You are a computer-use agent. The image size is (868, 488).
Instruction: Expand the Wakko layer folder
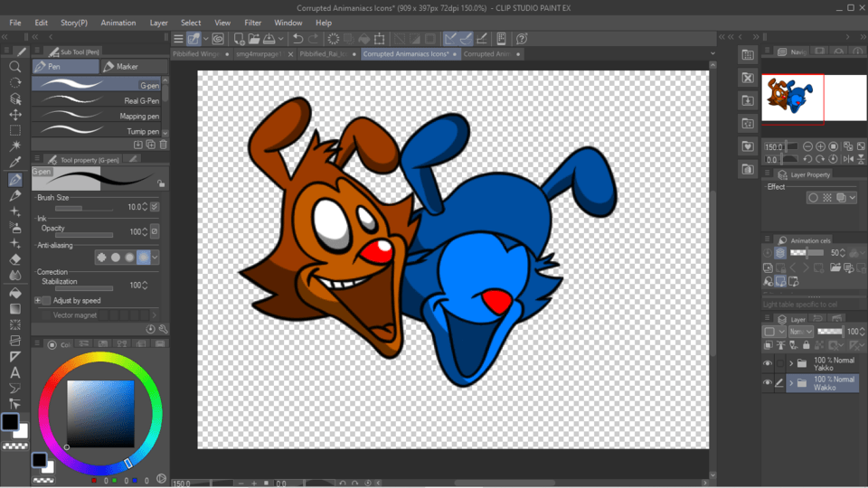point(791,383)
